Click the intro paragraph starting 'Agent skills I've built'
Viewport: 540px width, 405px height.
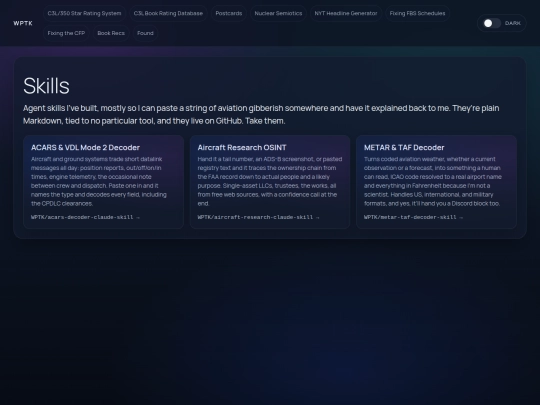(261, 114)
